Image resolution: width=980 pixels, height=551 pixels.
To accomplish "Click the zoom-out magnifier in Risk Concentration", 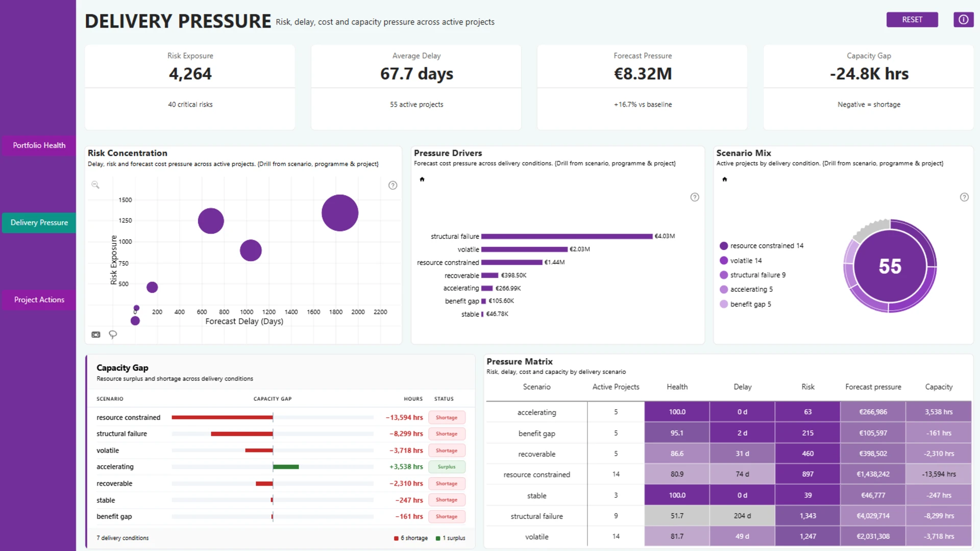I will 95,185.
